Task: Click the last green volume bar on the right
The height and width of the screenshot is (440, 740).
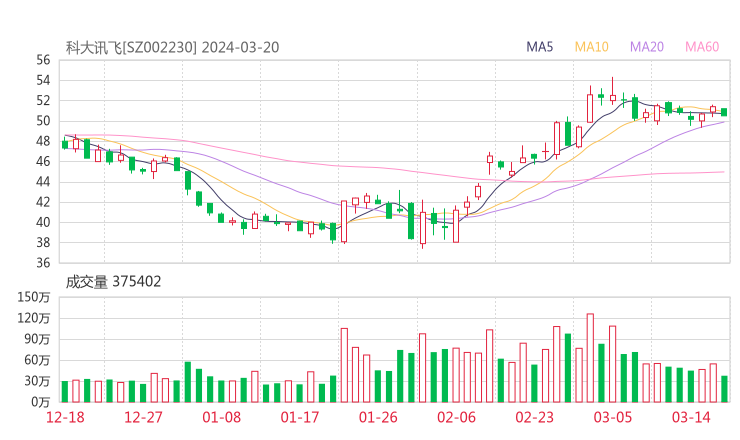Action: [724, 389]
